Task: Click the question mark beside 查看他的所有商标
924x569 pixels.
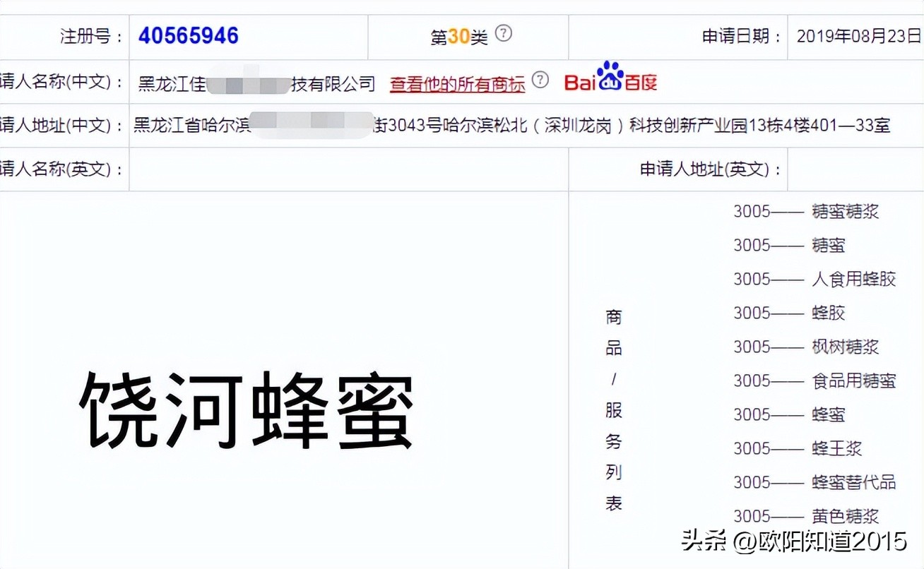Action: click(540, 80)
